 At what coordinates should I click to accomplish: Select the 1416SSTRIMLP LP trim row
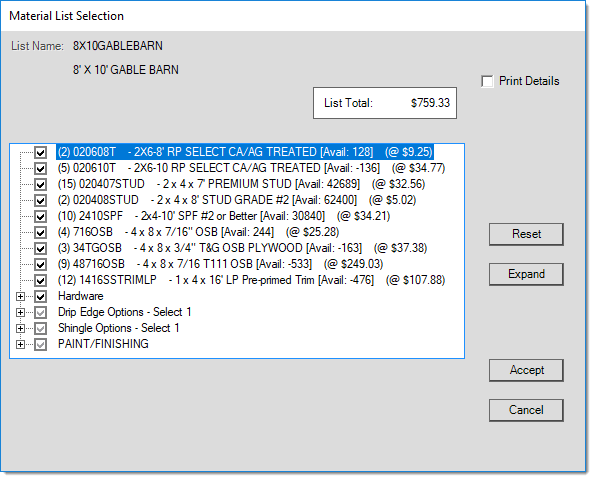251,281
